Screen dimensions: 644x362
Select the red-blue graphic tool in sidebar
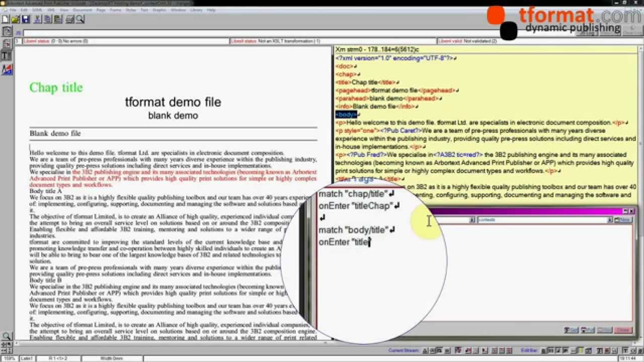point(7,69)
